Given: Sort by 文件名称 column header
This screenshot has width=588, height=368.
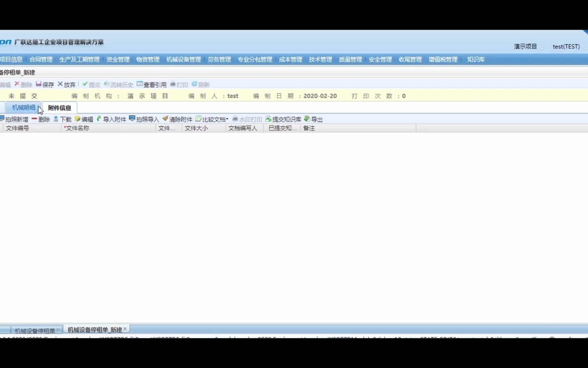Looking at the screenshot, I should click(109, 128).
